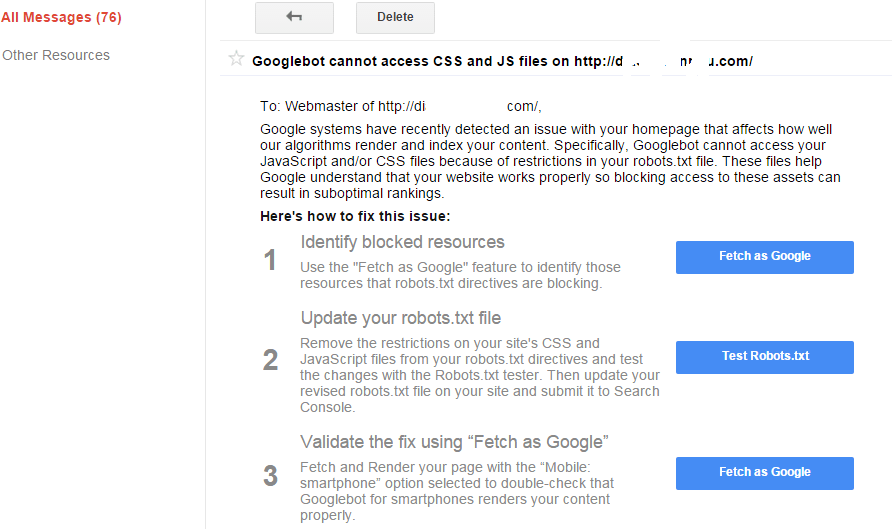
Task: Click Fetch as Google for step 1
Action: [x=765, y=257]
